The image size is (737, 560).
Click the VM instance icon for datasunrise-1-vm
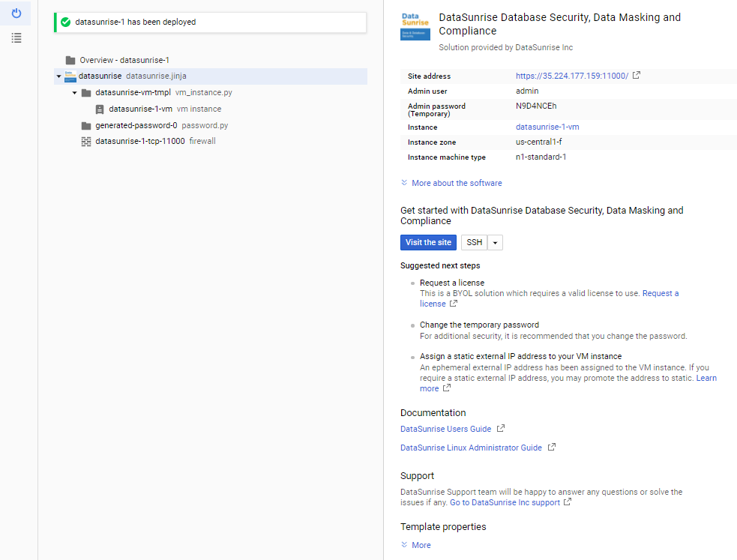pyautogui.click(x=100, y=109)
